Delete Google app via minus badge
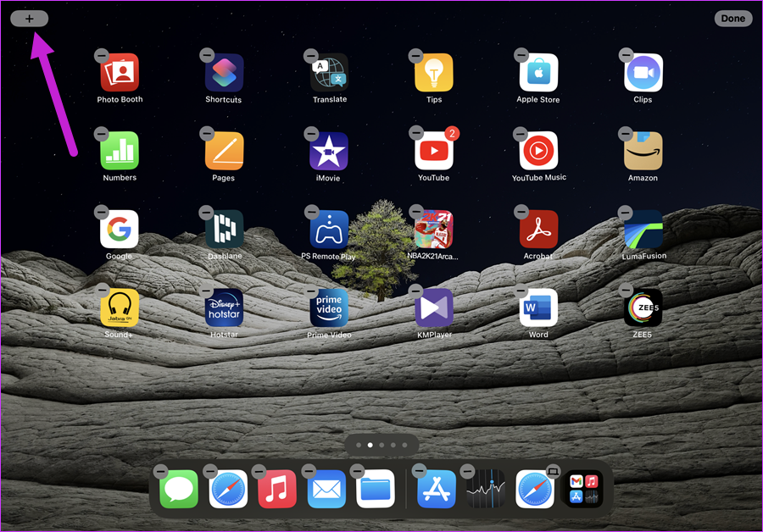Viewport: 763px width, 532px height. [x=101, y=212]
